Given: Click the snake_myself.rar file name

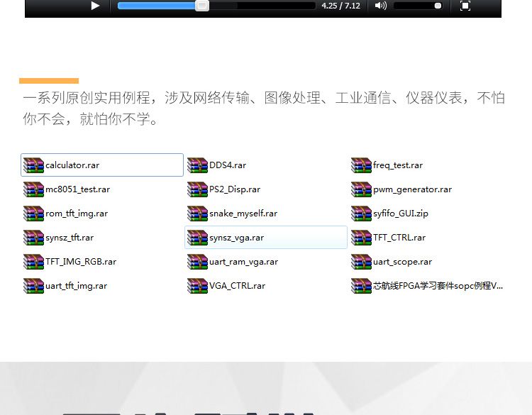Looking at the screenshot, I should click(x=243, y=214).
